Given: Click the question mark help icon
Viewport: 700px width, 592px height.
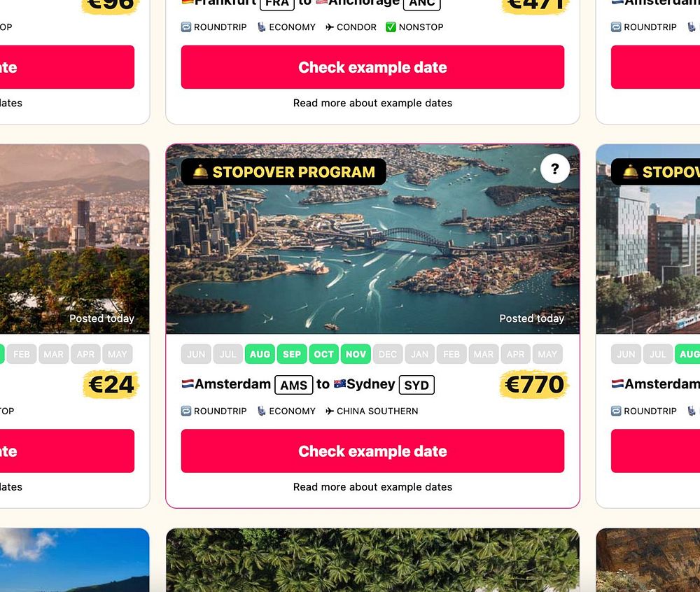Looking at the screenshot, I should point(554,169).
